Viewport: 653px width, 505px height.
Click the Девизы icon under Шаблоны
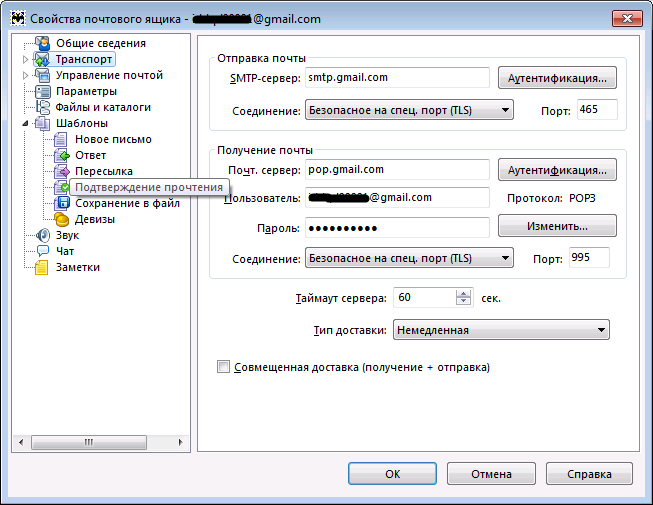[x=61, y=219]
